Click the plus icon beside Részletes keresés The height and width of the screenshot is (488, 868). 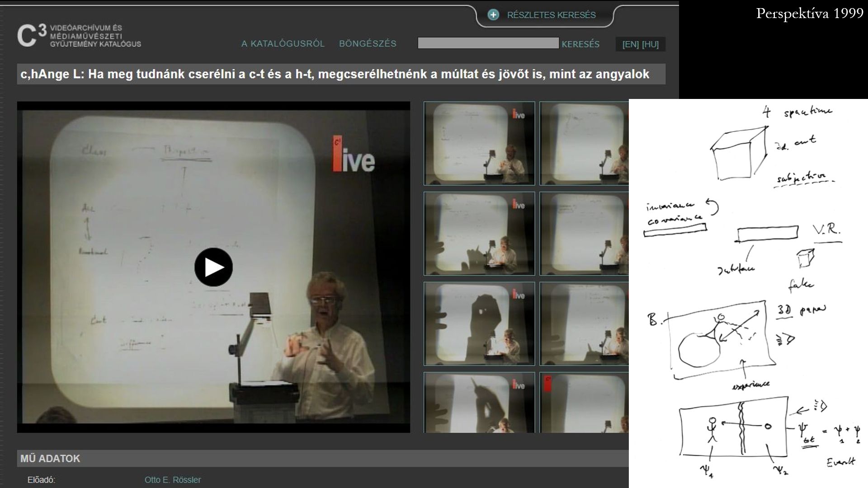click(493, 15)
